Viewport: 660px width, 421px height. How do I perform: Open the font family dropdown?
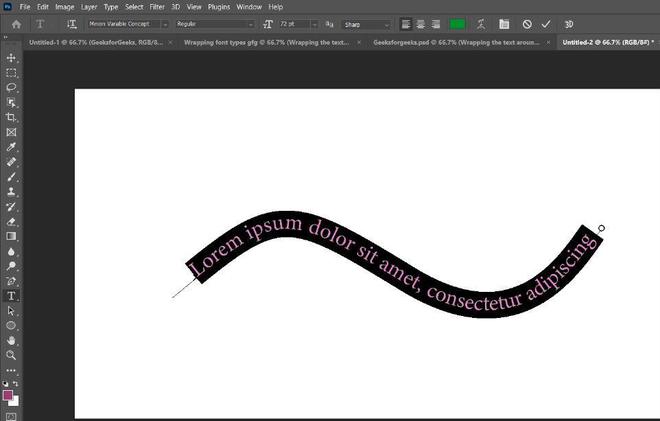click(x=128, y=23)
